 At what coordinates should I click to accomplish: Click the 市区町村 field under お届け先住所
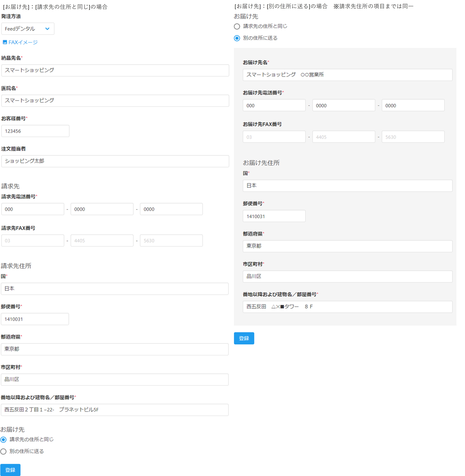[348, 276]
